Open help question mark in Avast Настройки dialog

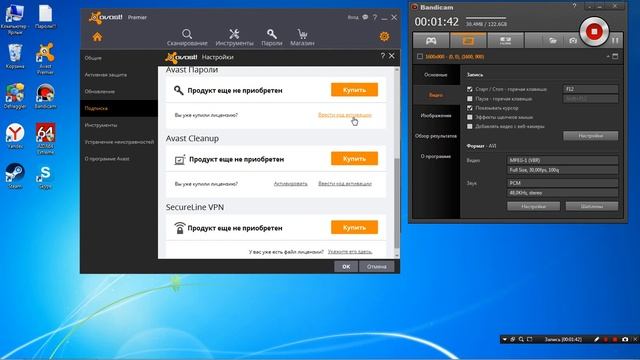(382, 56)
